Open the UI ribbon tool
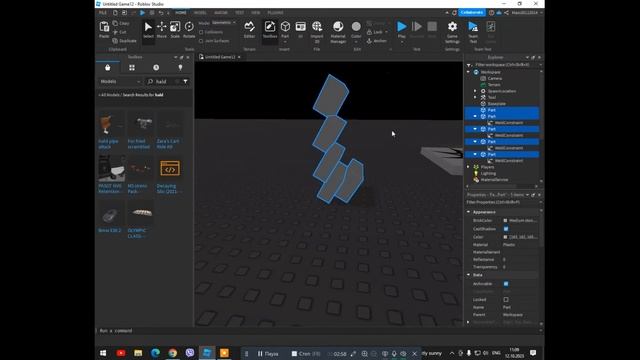This screenshot has height=360, width=640. pos(300,30)
